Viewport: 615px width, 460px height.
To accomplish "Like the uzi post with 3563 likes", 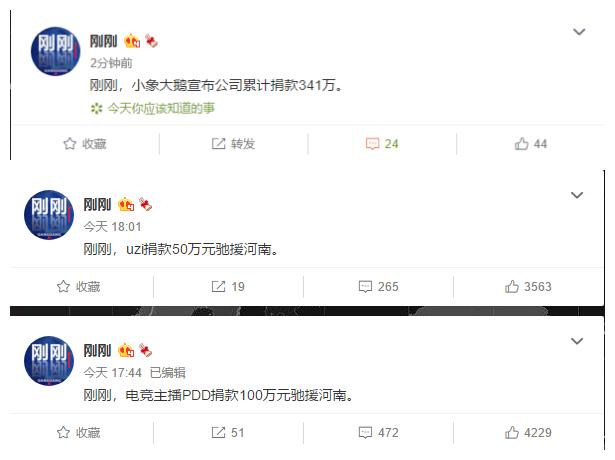I will click(528, 287).
